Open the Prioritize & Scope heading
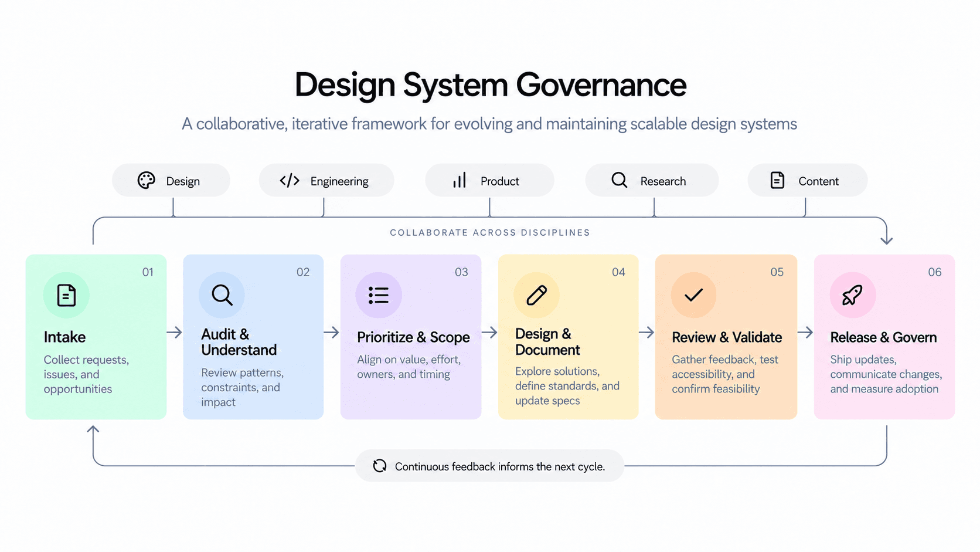This screenshot has height=552, width=980. pyautogui.click(x=413, y=337)
